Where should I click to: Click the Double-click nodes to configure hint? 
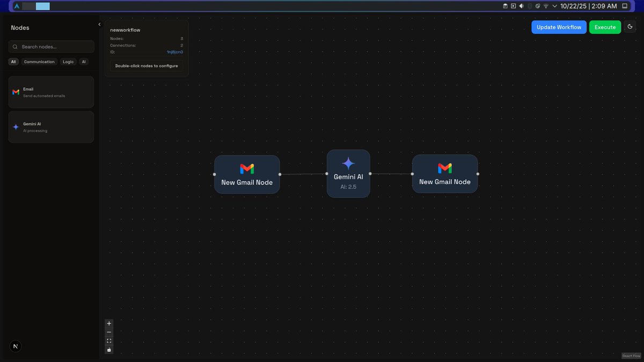[x=147, y=66]
